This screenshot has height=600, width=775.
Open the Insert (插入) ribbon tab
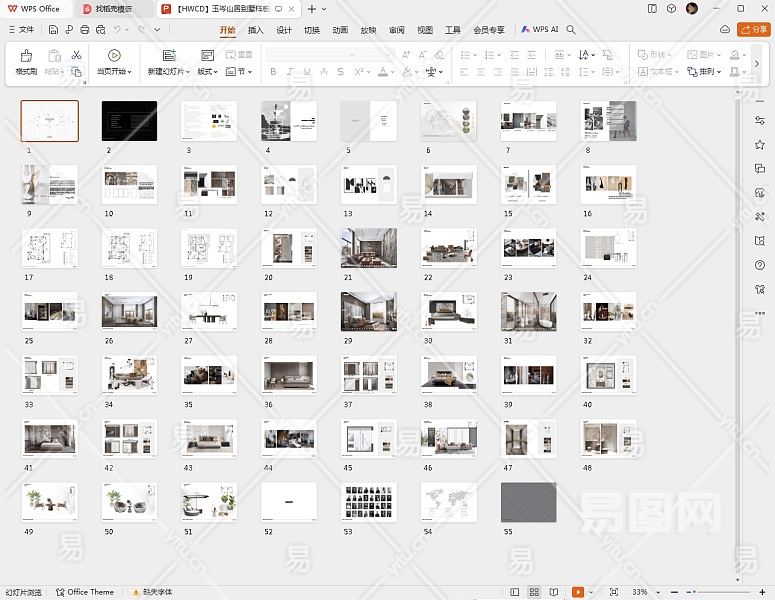click(256, 30)
